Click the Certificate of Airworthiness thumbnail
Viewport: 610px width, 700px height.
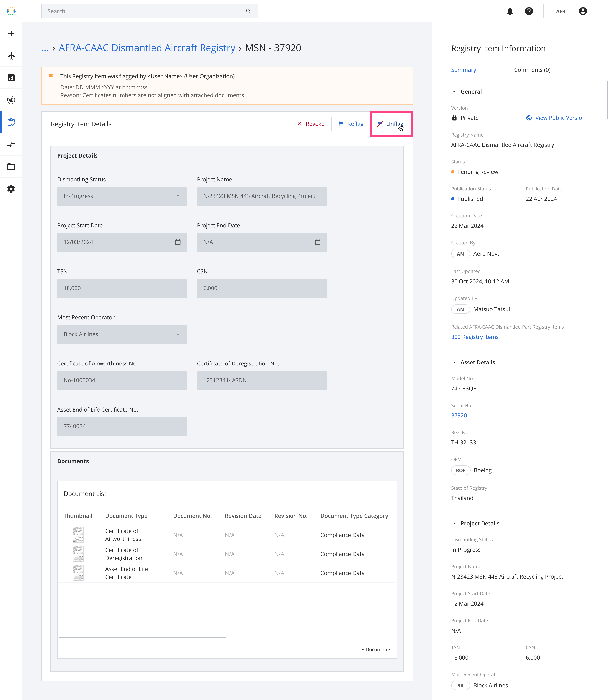coord(78,535)
